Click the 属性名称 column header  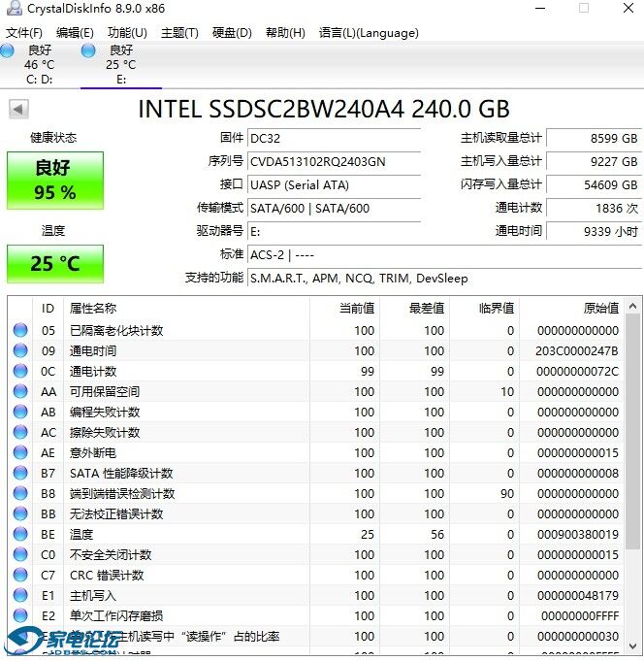tap(186, 308)
